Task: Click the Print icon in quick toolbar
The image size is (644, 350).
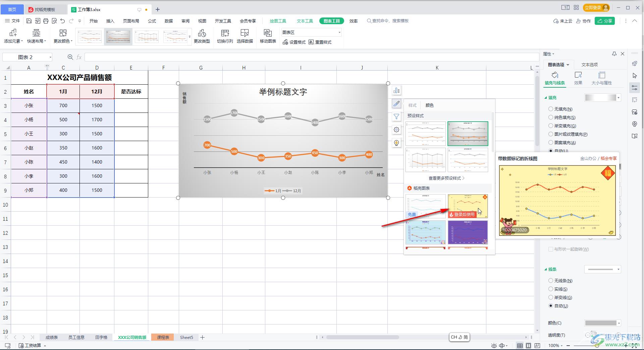Action: 46,21
